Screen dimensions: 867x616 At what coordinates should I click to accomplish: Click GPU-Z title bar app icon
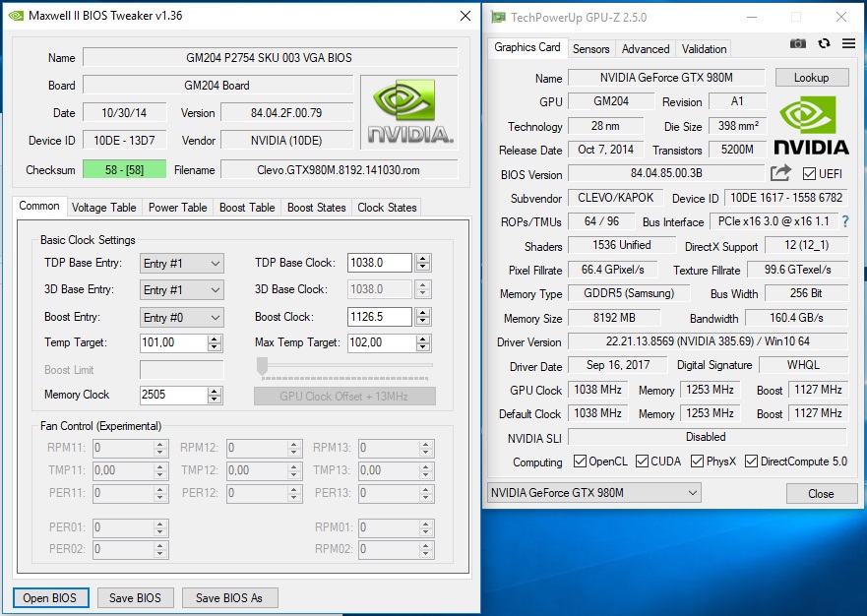(498, 17)
